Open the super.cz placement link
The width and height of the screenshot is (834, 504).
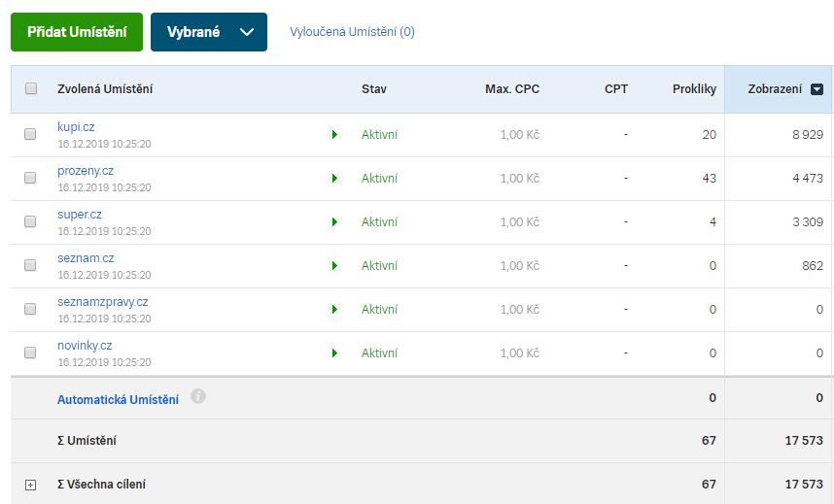[80, 215]
